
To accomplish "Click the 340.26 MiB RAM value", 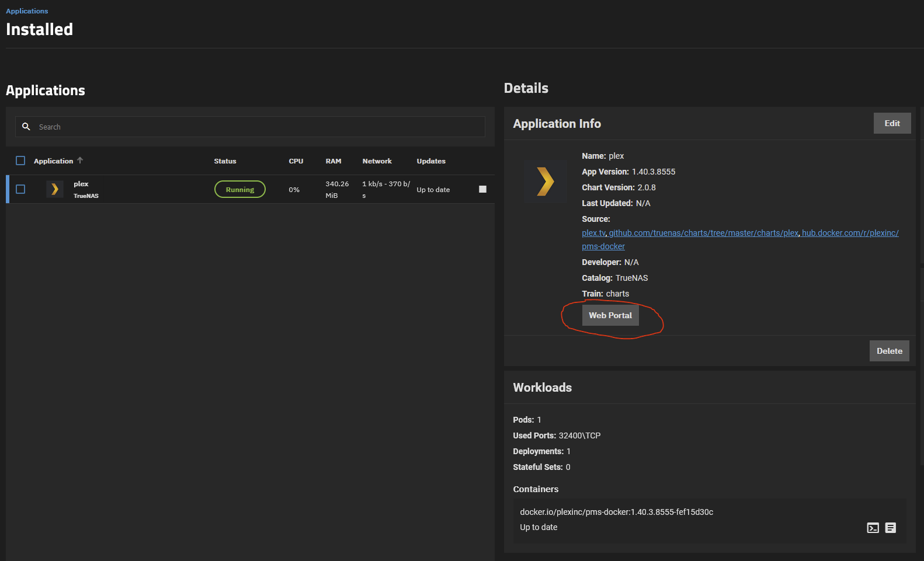I will 337,190.
